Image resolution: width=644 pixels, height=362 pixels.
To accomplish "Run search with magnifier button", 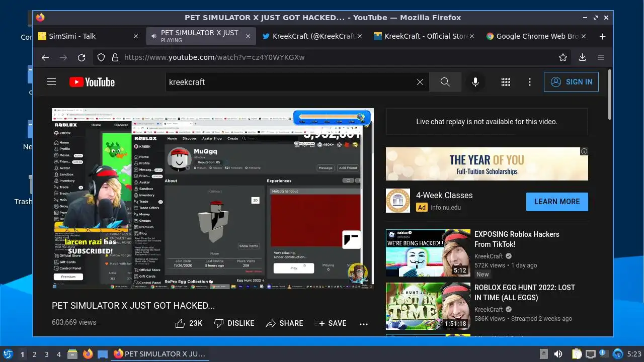I will (445, 82).
